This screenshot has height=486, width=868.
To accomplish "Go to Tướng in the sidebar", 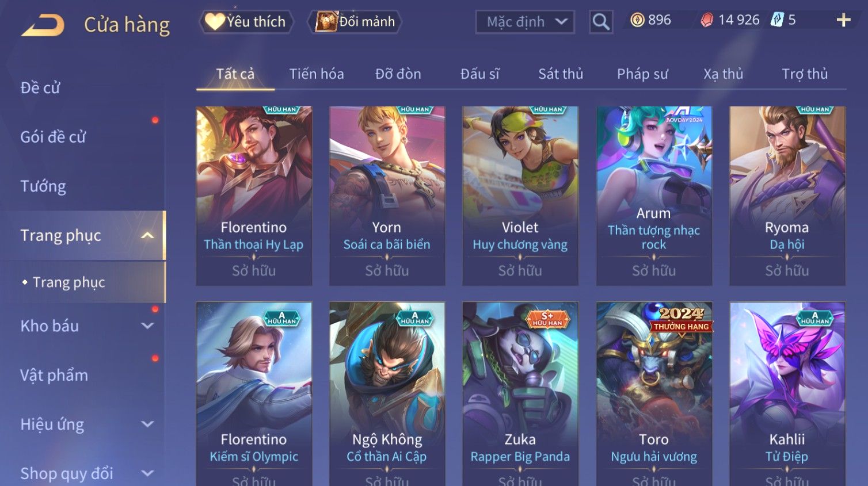I will pyautogui.click(x=43, y=186).
